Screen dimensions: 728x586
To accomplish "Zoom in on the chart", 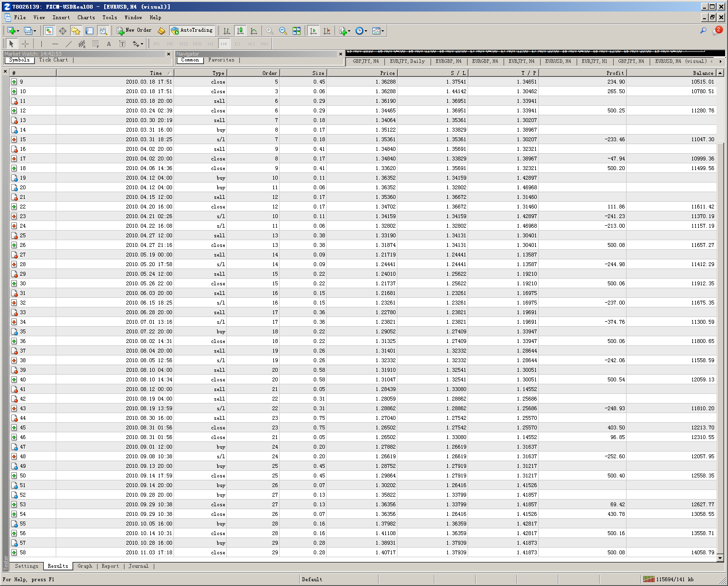I will click(270, 31).
